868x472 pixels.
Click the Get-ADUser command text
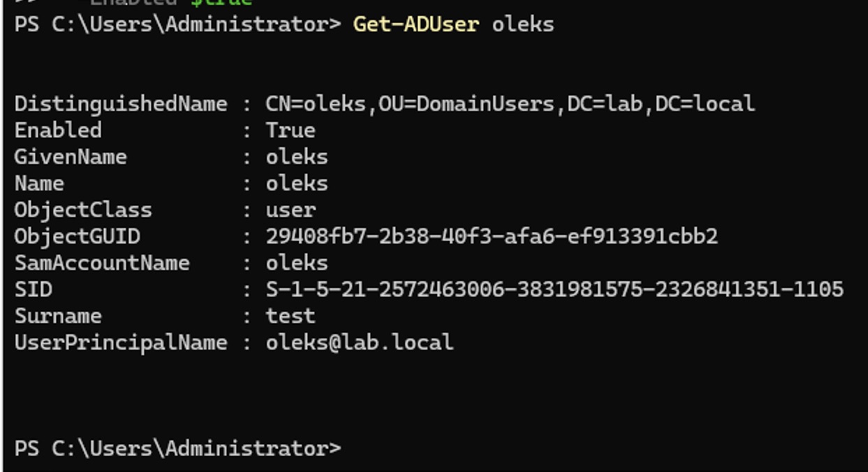(415, 24)
